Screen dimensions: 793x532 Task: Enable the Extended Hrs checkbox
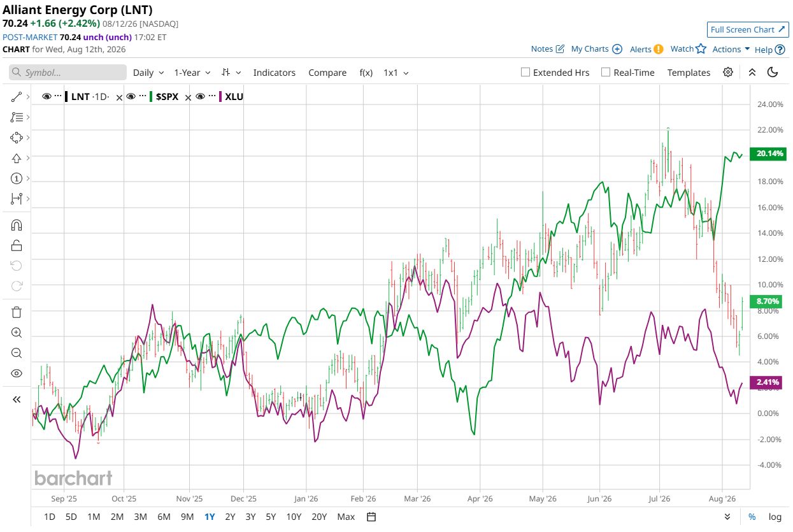click(525, 72)
